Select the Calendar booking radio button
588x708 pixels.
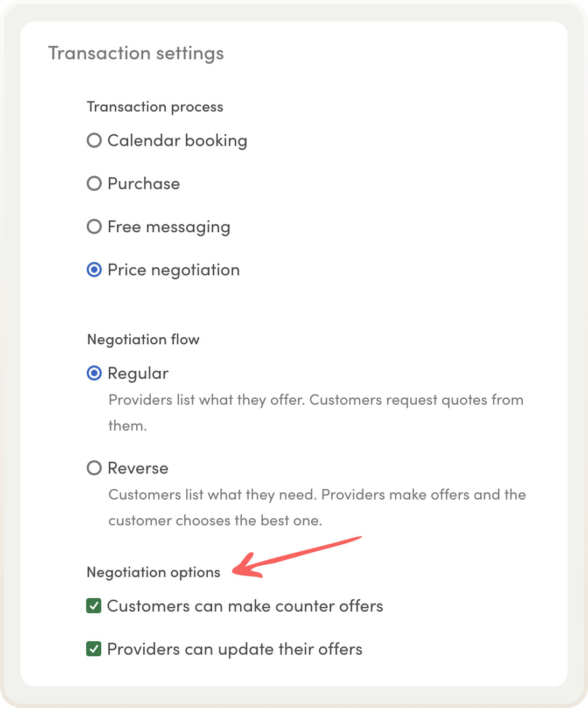pos(94,141)
